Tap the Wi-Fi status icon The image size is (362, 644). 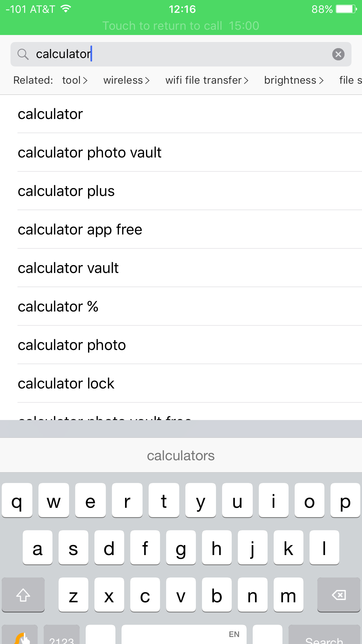66,9
